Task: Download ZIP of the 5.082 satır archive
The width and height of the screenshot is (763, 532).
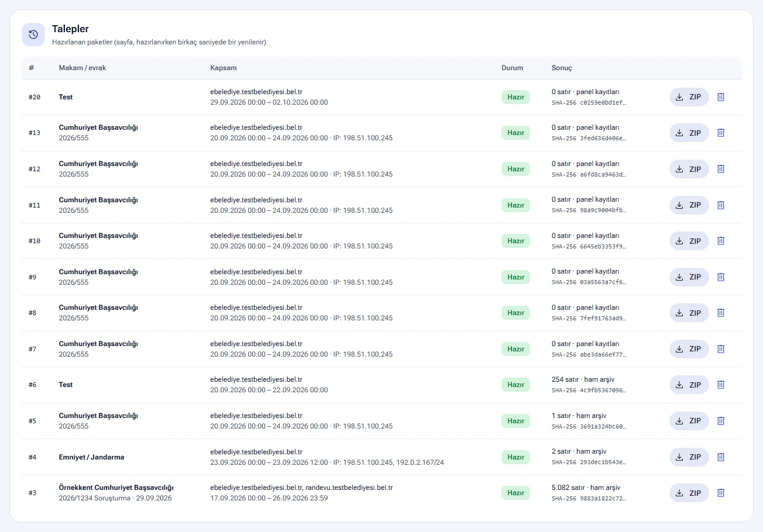Action: (x=689, y=493)
